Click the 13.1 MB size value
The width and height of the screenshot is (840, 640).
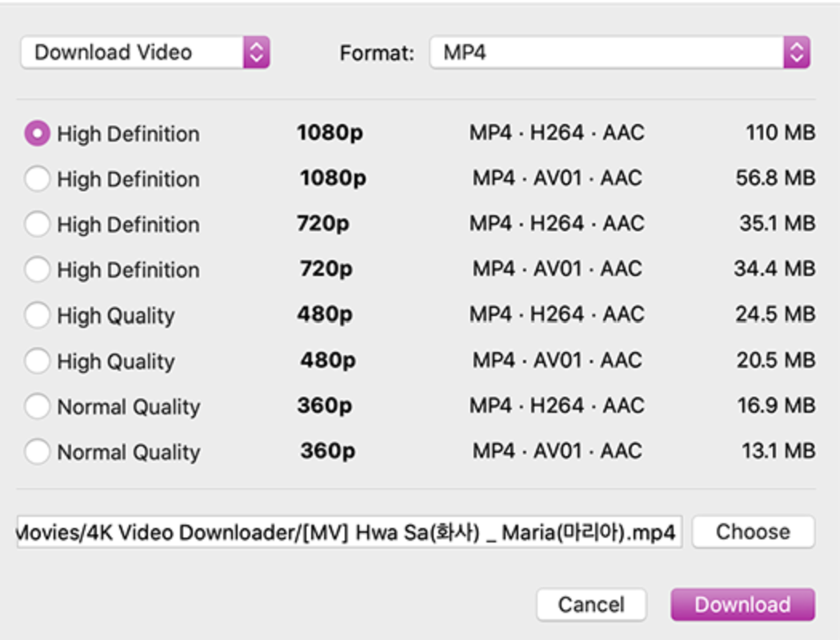click(x=778, y=451)
